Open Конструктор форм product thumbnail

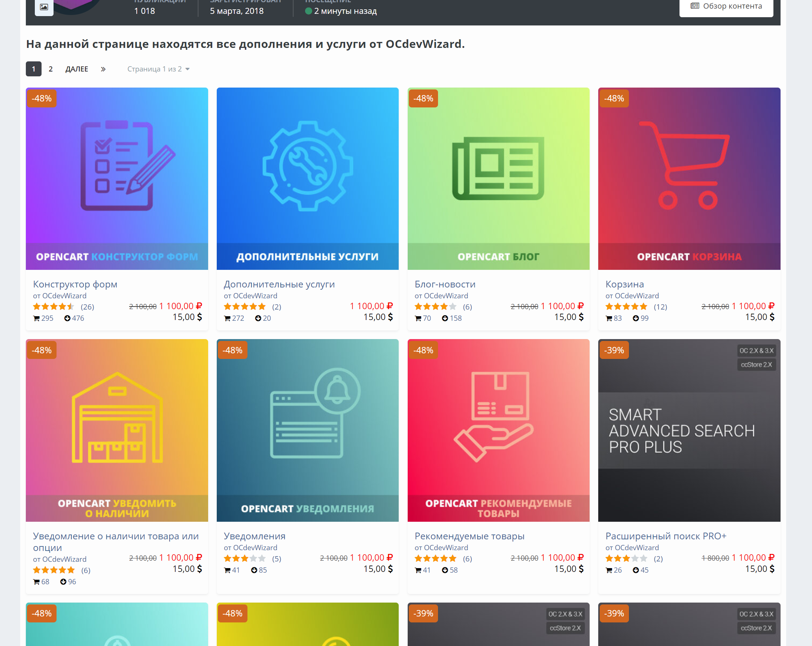coord(117,179)
